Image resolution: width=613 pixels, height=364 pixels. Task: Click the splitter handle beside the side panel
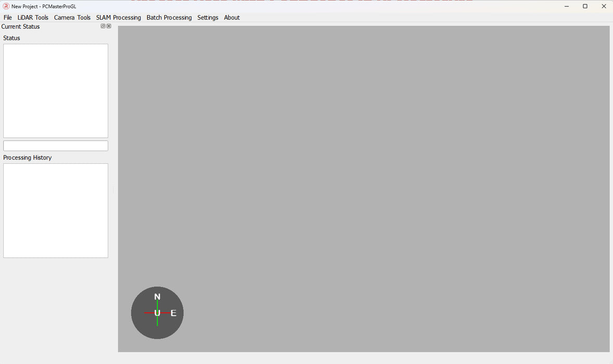[x=113, y=190]
